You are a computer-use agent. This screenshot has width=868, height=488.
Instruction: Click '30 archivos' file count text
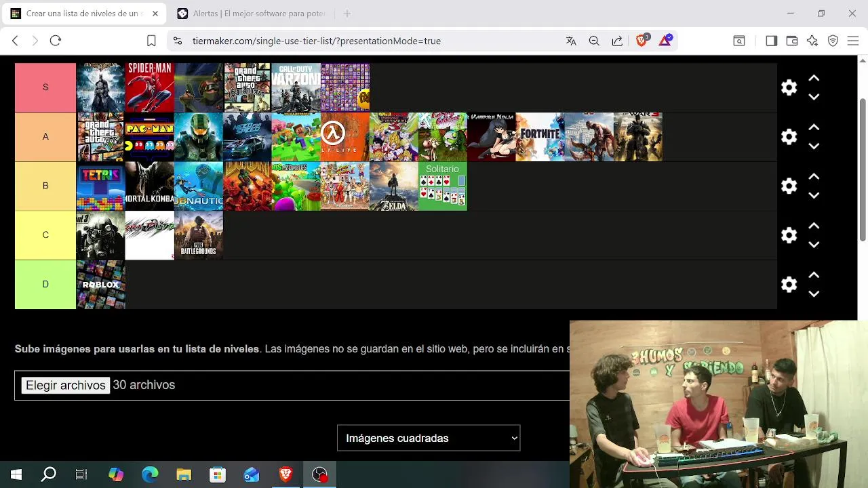144,385
